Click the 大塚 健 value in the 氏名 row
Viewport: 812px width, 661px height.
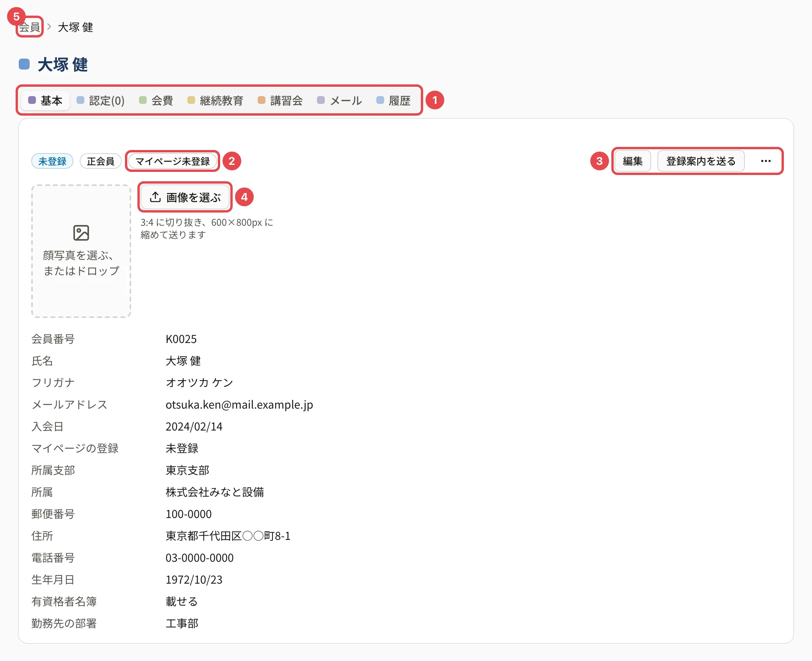[x=183, y=361]
